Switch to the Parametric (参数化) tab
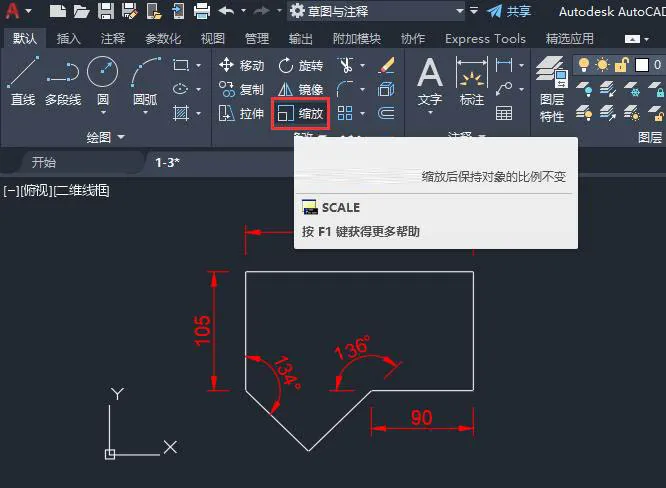 click(163, 39)
